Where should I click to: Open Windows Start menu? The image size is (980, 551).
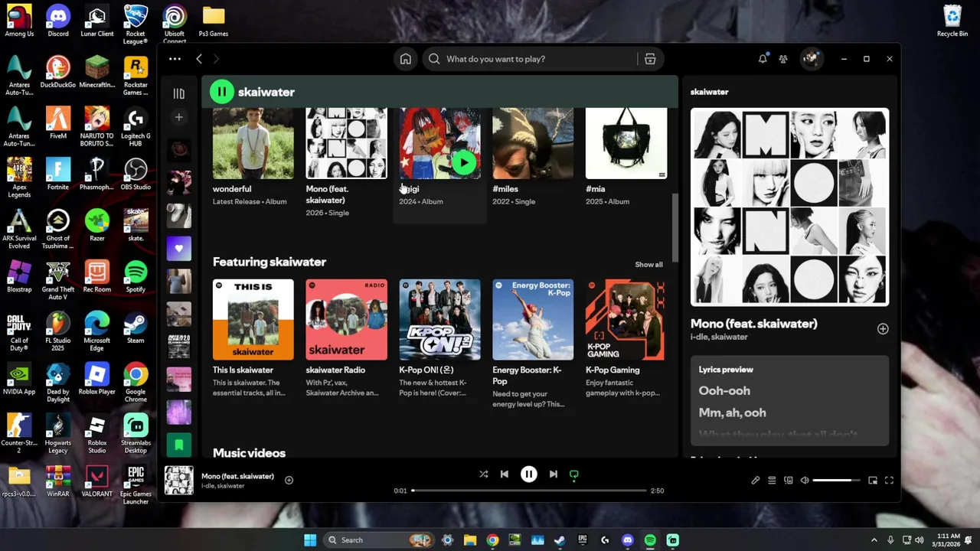coord(310,540)
